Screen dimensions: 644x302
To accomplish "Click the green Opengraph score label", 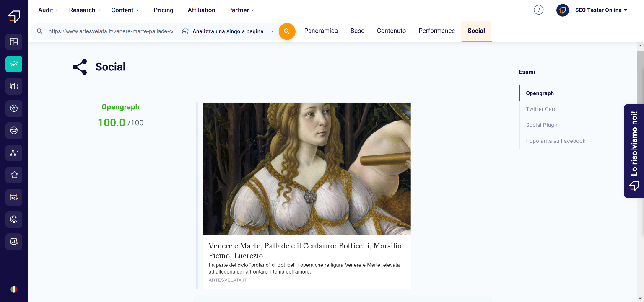I will pyautogui.click(x=120, y=107).
